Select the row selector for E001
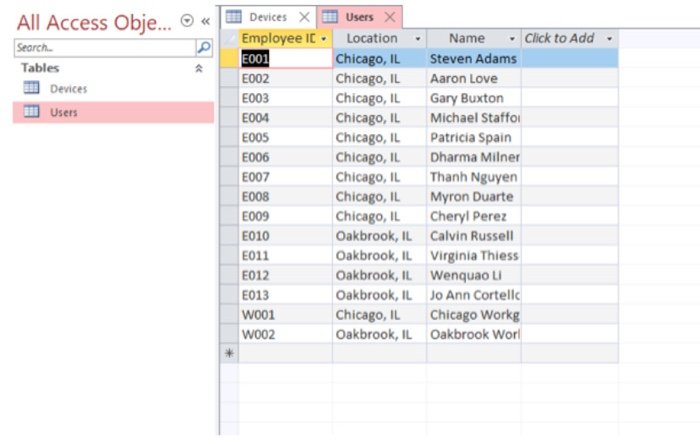 (x=229, y=58)
